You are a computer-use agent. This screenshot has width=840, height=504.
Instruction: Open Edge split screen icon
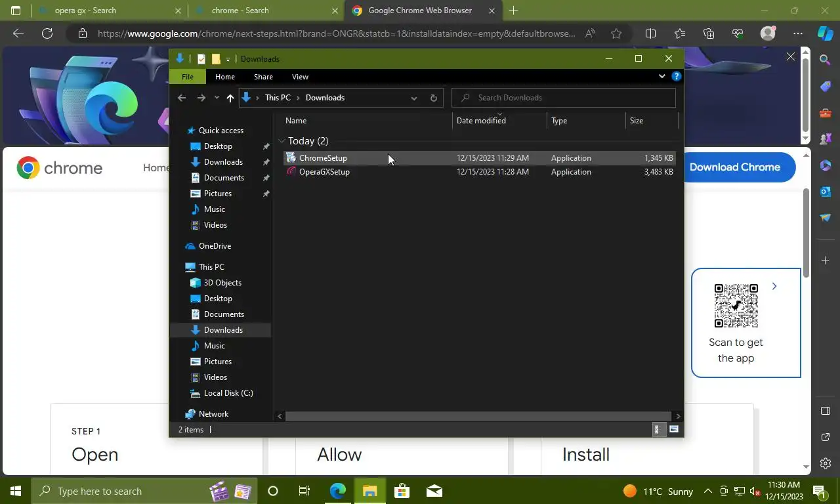(x=650, y=33)
